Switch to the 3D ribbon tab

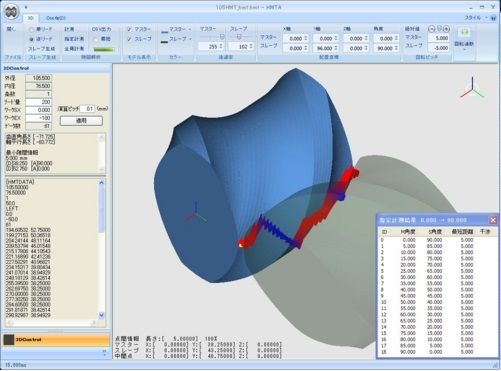tap(31, 18)
